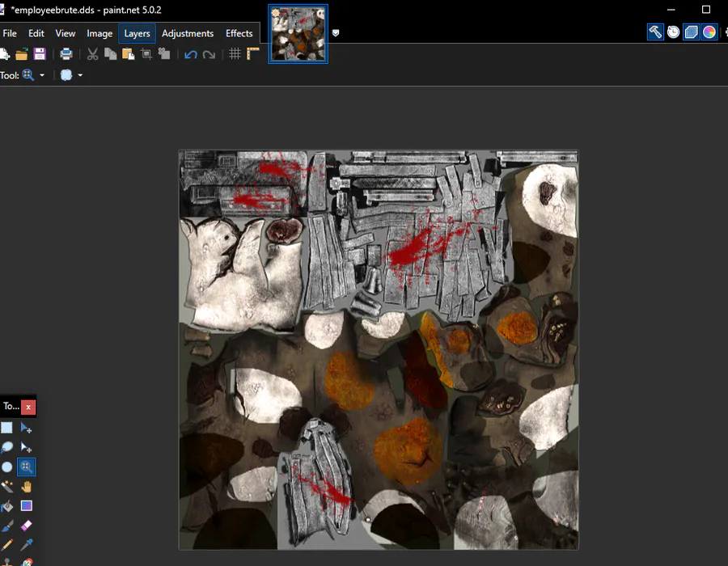Expand the image list dropdown arrow

coord(336,33)
